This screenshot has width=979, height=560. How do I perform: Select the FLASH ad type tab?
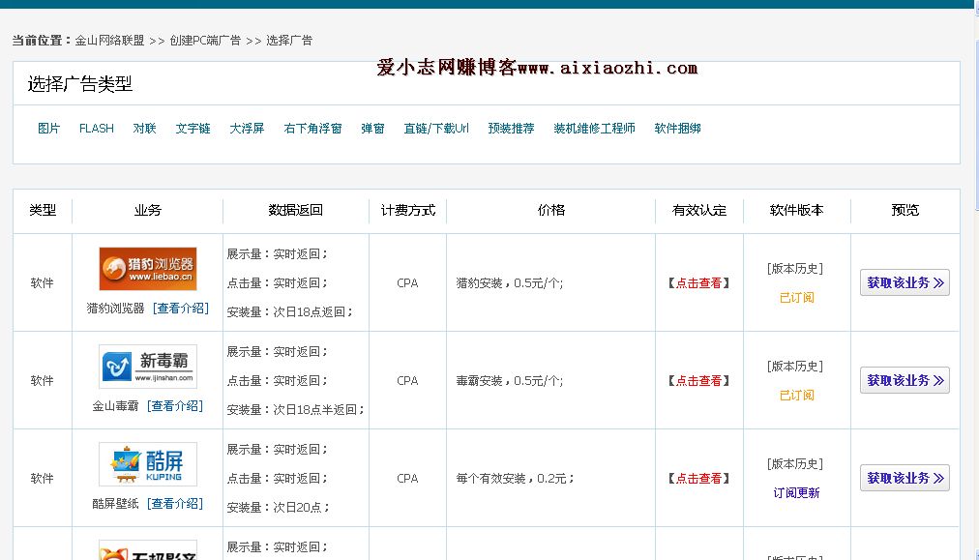coord(96,128)
